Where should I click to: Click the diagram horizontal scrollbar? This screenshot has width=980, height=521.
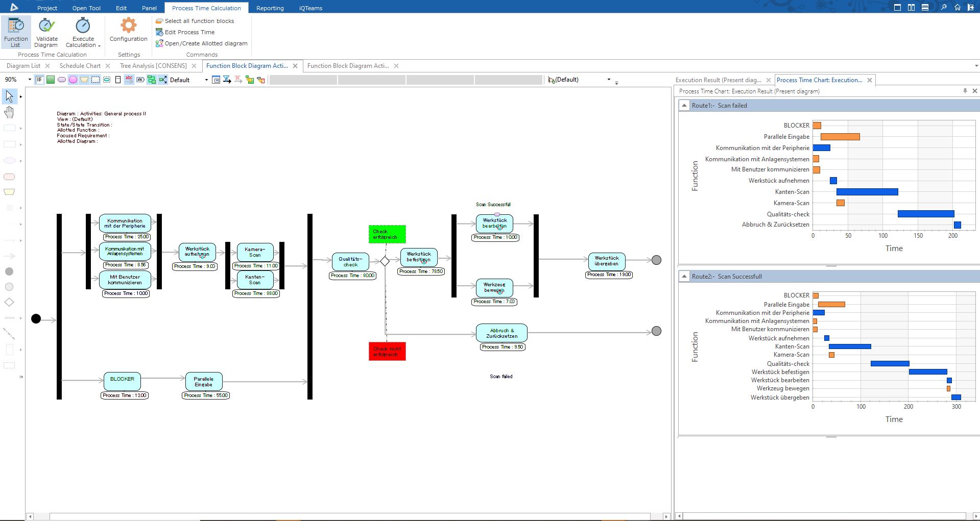[x=348, y=516]
